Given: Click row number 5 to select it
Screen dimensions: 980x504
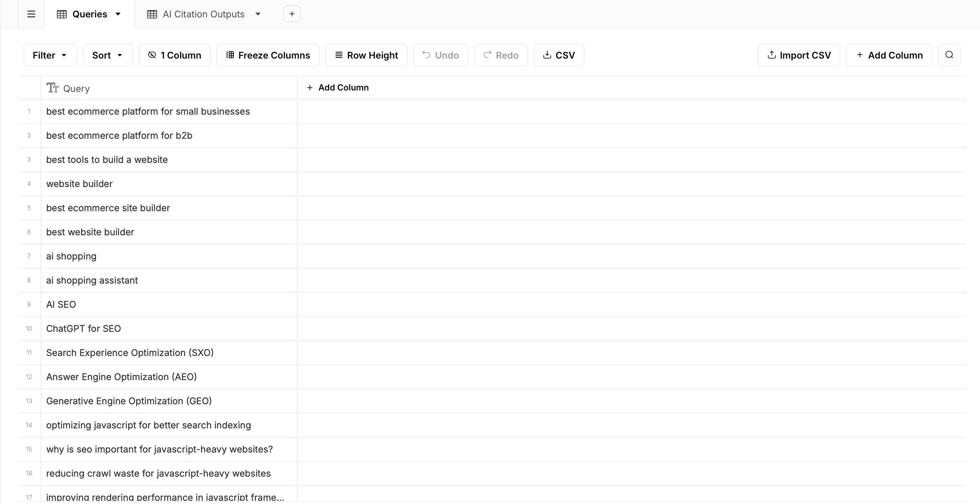Looking at the screenshot, I should tap(29, 208).
